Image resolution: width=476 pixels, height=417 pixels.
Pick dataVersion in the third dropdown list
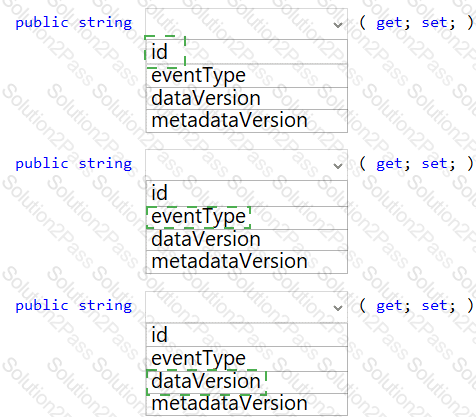(x=247, y=382)
